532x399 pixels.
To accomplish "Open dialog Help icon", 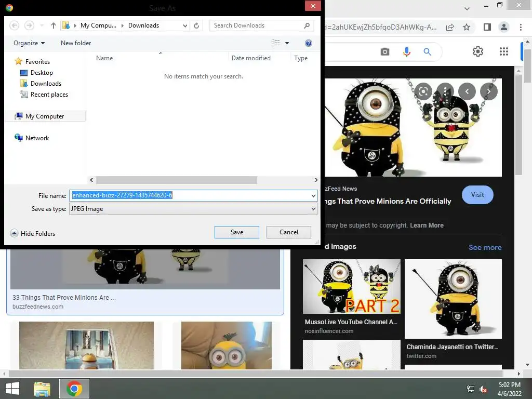I will 309,43.
